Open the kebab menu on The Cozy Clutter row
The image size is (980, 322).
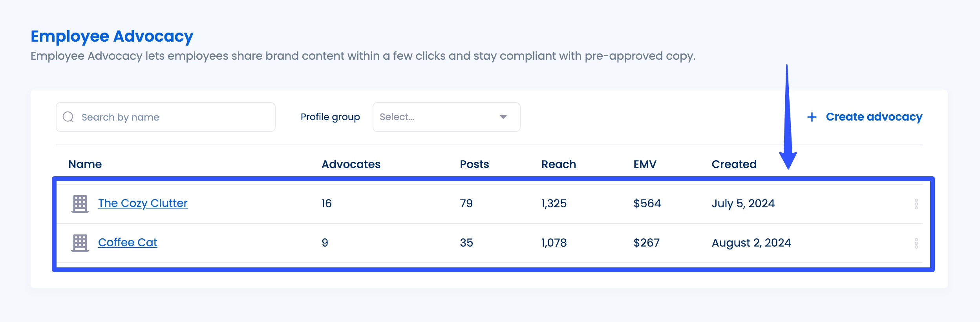(x=916, y=203)
